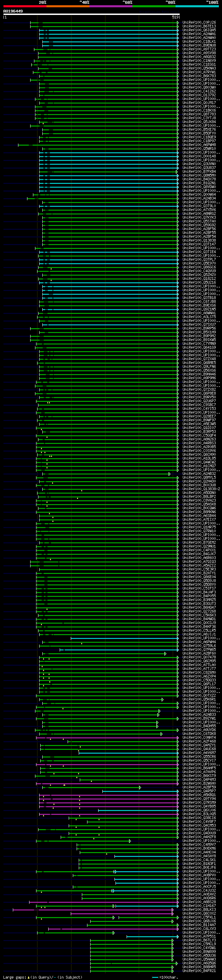Open hit UniRef100_C0PJ26
The image size is (222, 980).
(199, 23)
